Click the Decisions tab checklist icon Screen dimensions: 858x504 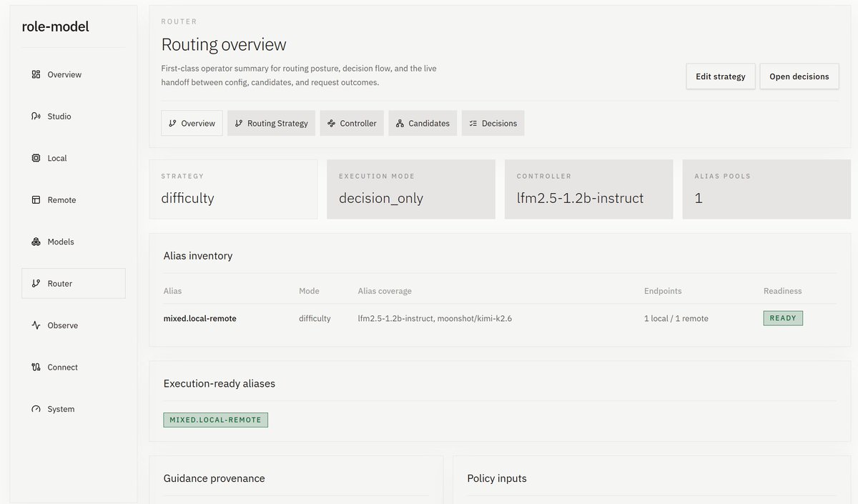[473, 123]
